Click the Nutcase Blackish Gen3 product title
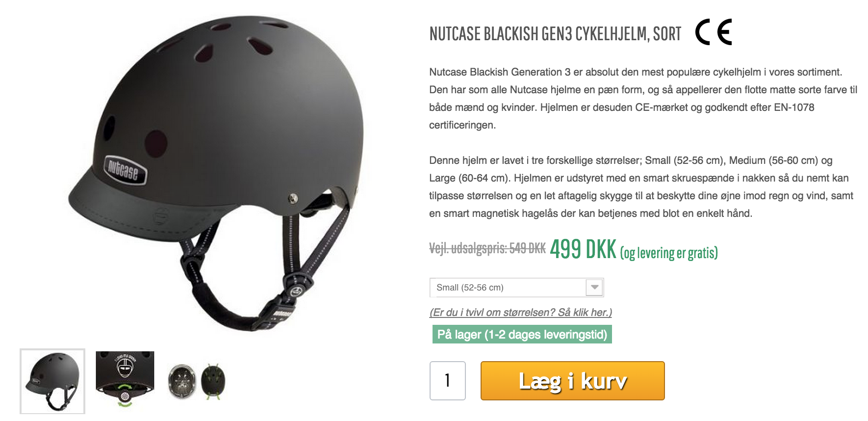 coord(555,34)
